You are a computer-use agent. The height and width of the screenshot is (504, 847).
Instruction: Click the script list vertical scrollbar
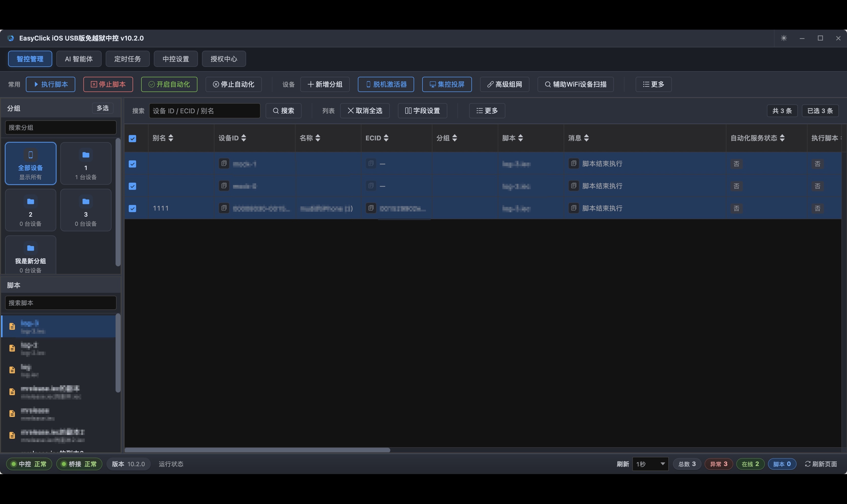[118, 353]
